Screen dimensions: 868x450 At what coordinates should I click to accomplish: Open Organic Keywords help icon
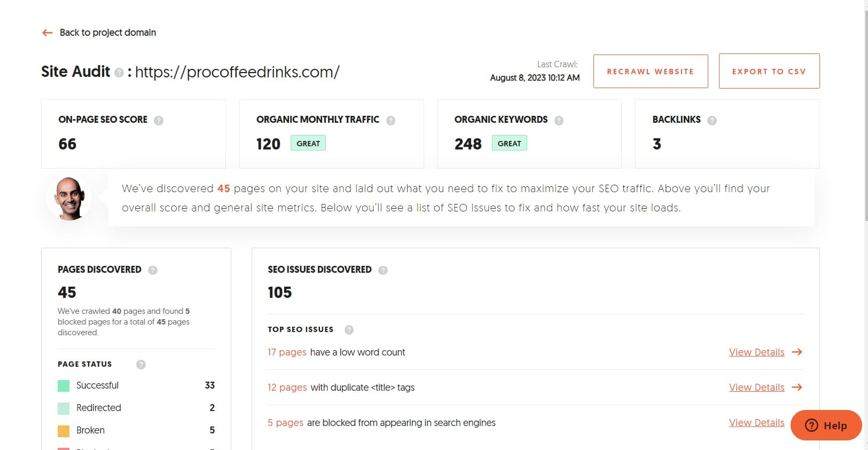559,121
